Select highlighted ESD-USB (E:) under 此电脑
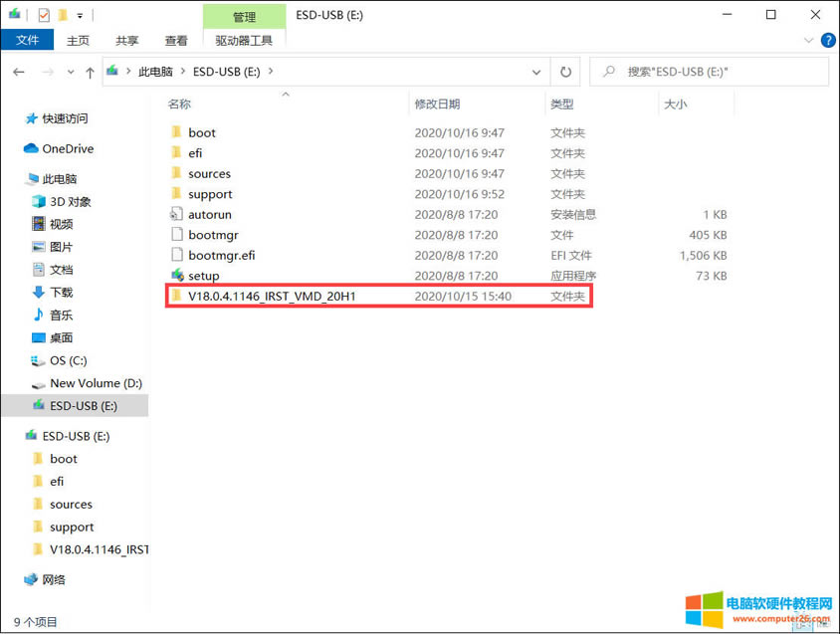This screenshot has height=634, width=840. (75, 406)
